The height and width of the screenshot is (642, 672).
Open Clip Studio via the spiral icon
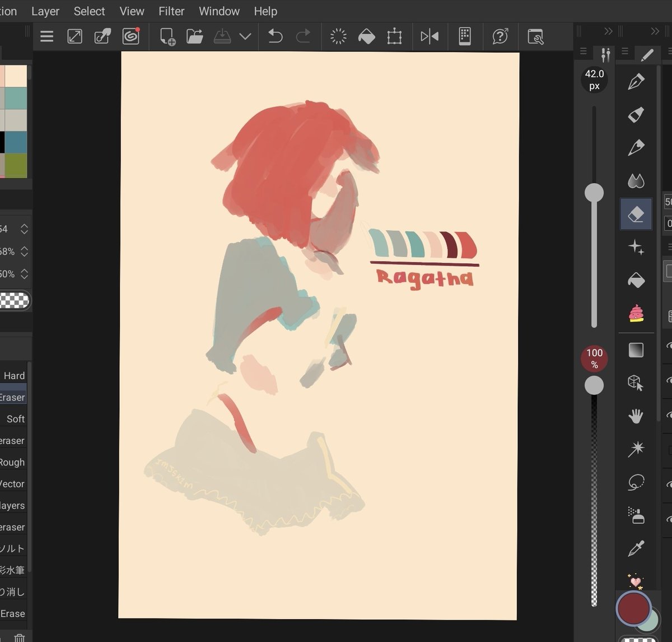[x=131, y=37]
